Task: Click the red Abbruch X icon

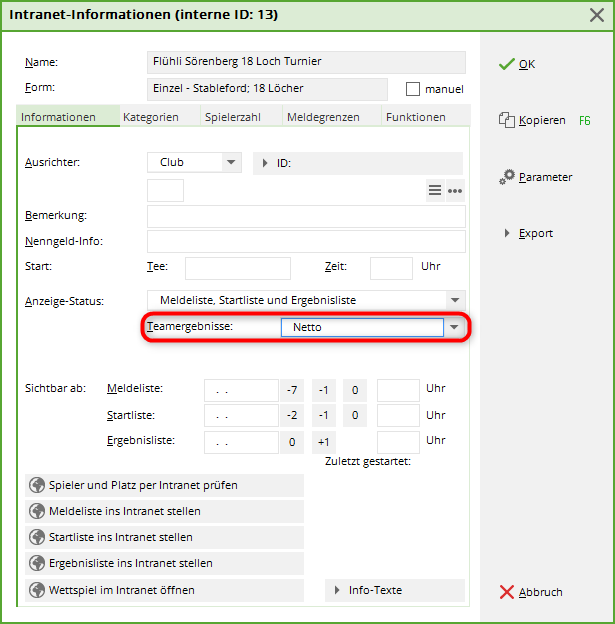Action: tap(507, 592)
